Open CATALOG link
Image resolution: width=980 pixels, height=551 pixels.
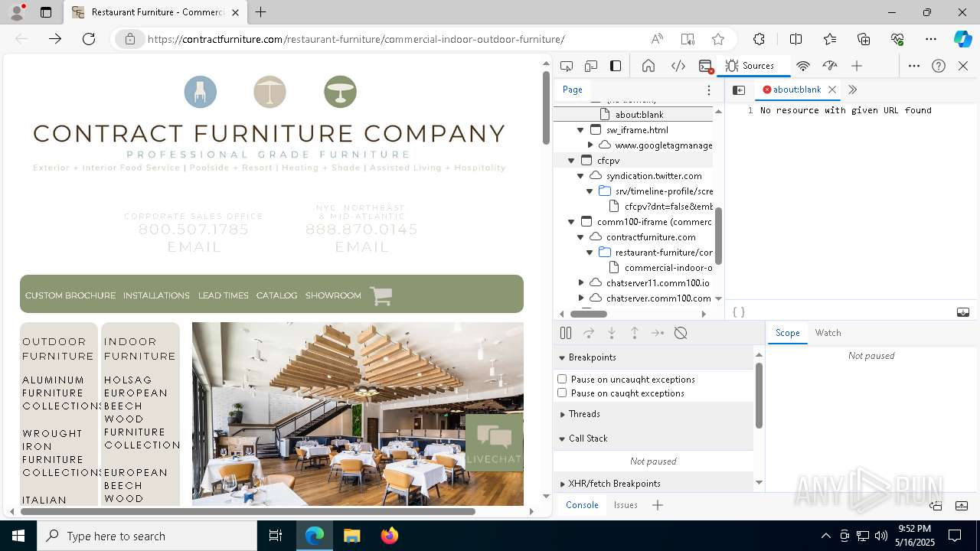(276, 295)
